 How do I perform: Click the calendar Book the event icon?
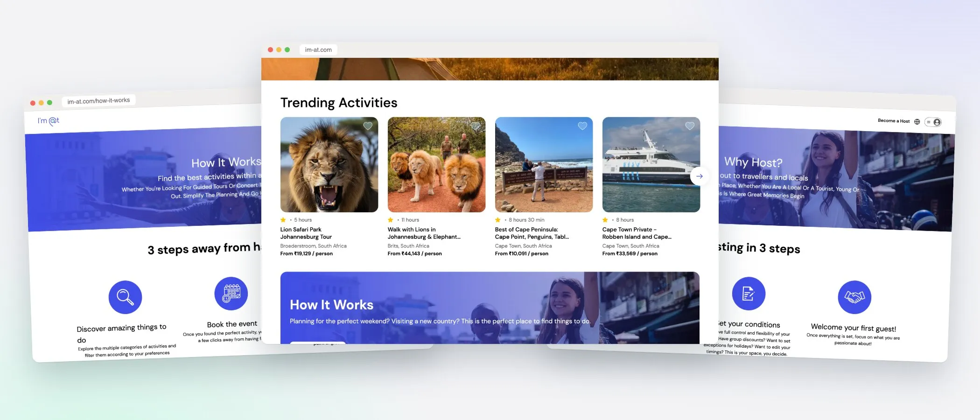pyautogui.click(x=231, y=294)
